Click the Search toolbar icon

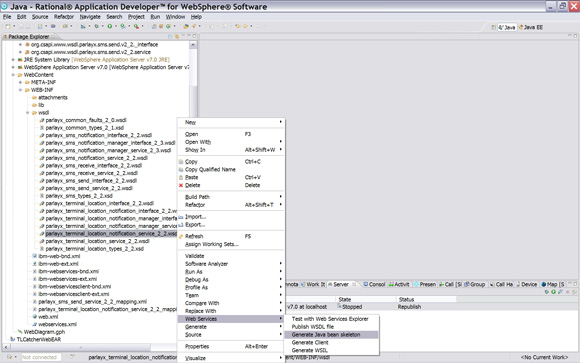[193, 26]
